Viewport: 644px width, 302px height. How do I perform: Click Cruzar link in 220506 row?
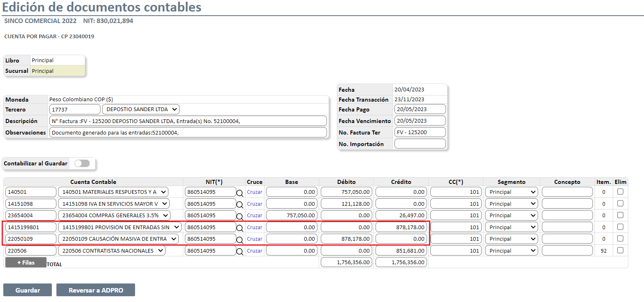(254, 251)
